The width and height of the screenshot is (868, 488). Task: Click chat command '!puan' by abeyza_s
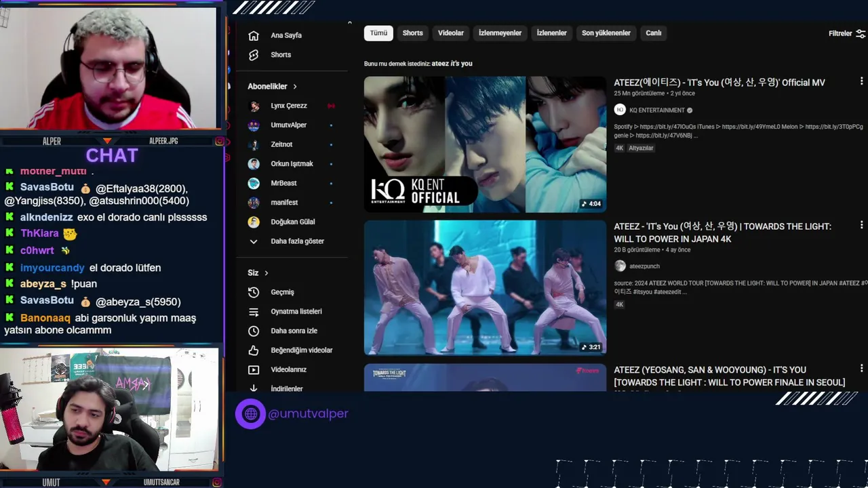[x=84, y=284]
